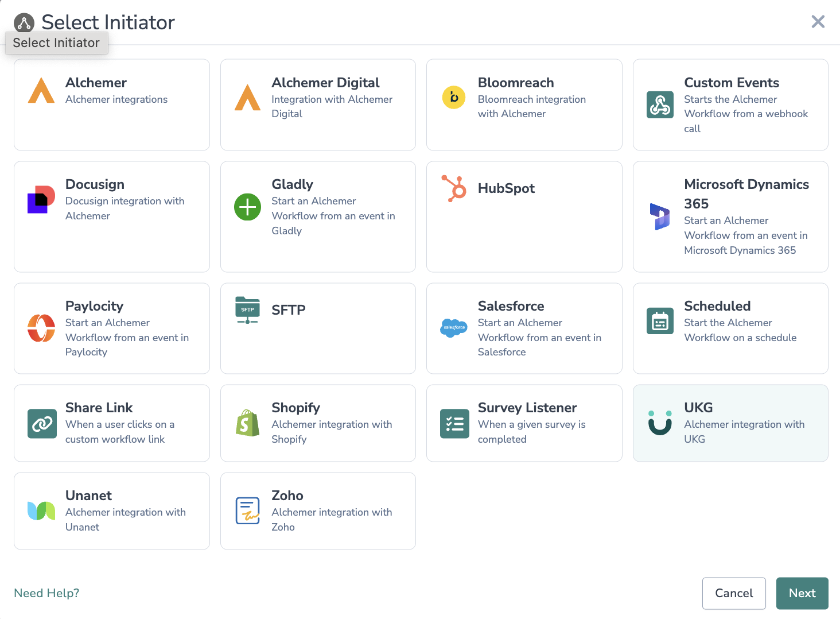Image resolution: width=840 pixels, height=619 pixels.
Task: Click 'Starts the Alchemer Workflow from a webhook call'
Action: pyautogui.click(x=746, y=114)
